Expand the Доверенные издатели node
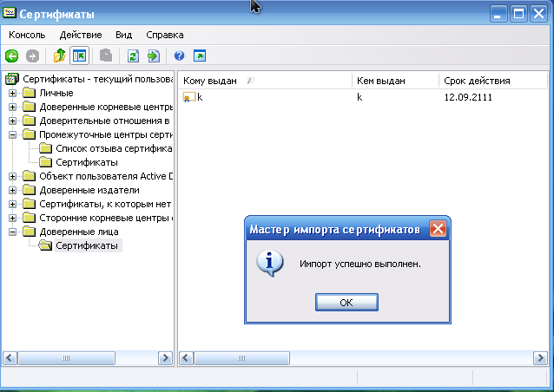The width and height of the screenshot is (554, 392). (x=12, y=190)
